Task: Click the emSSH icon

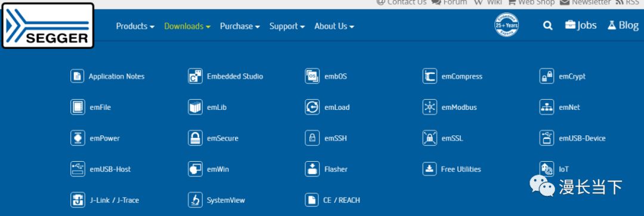Action: click(x=312, y=138)
